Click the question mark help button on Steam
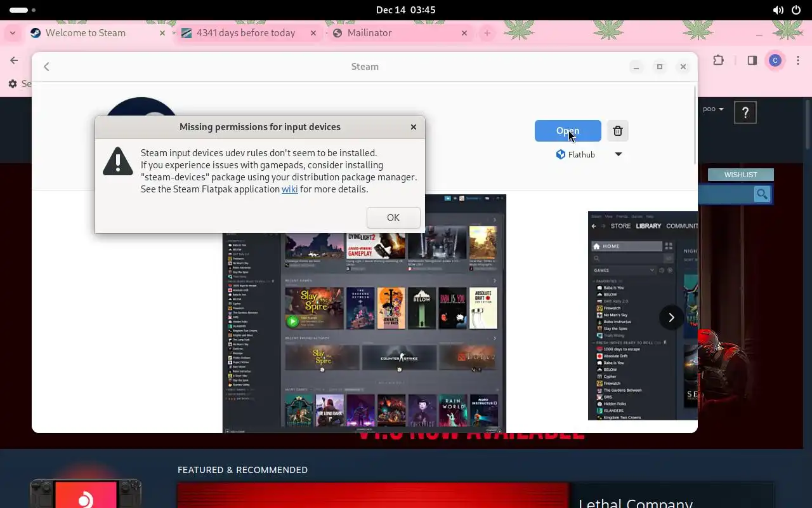 tap(745, 112)
